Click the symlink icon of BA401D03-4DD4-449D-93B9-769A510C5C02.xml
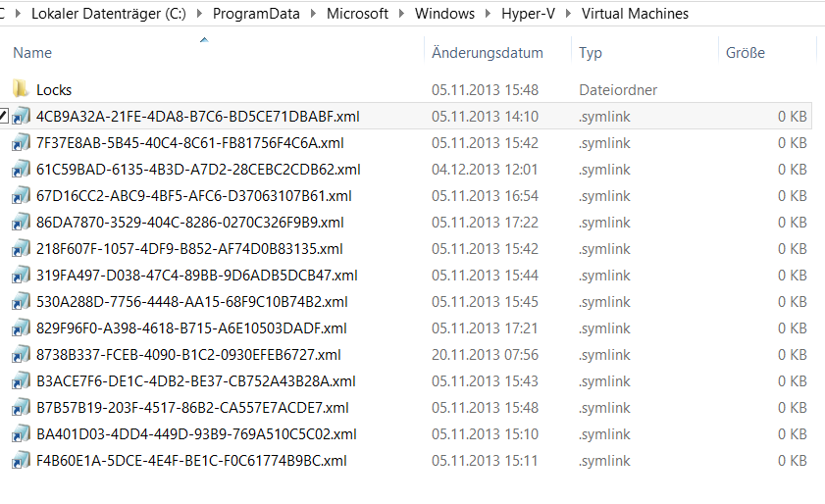The image size is (825, 504). [21, 433]
